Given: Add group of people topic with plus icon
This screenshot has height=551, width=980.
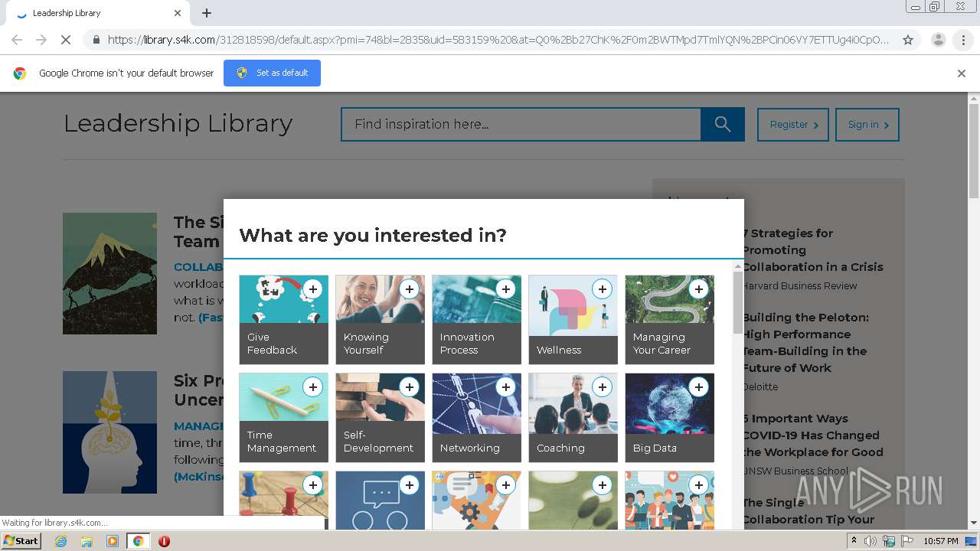Looking at the screenshot, I should pyautogui.click(x=698, y=485).
